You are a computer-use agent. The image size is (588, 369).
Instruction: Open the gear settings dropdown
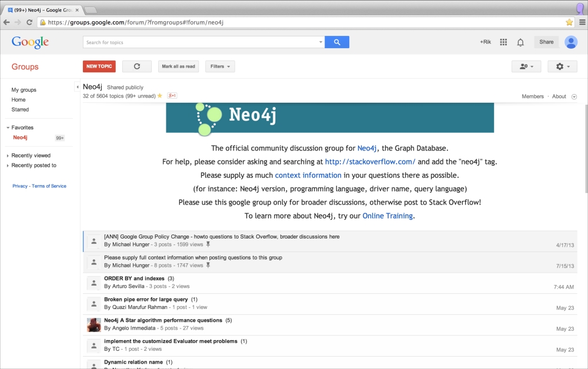tap(562, 66)
